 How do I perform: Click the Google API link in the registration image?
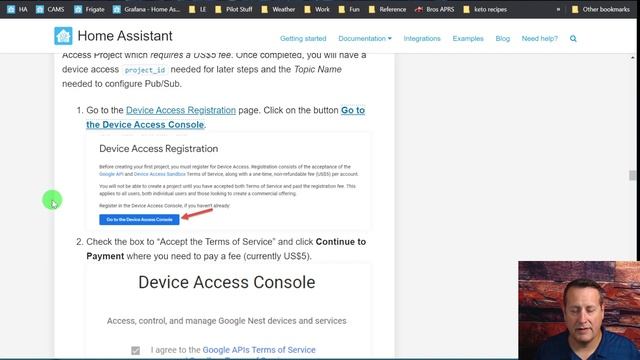(x=111, y=174)
